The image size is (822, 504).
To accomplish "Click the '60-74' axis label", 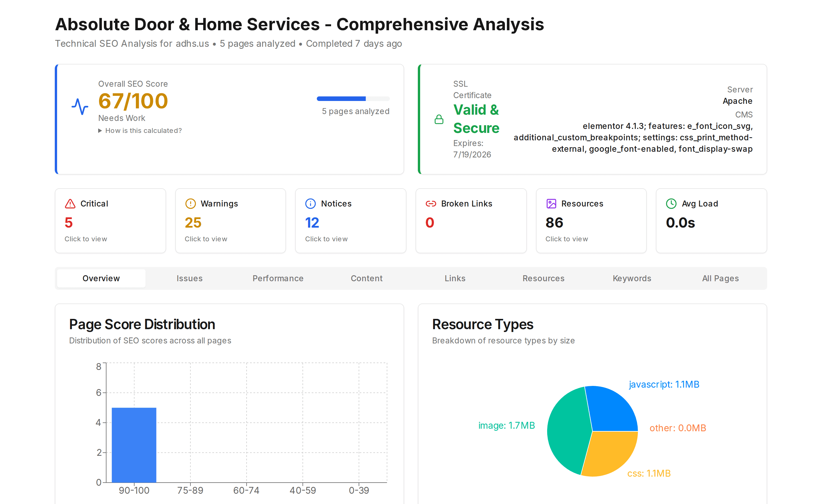I will (246, 490).
